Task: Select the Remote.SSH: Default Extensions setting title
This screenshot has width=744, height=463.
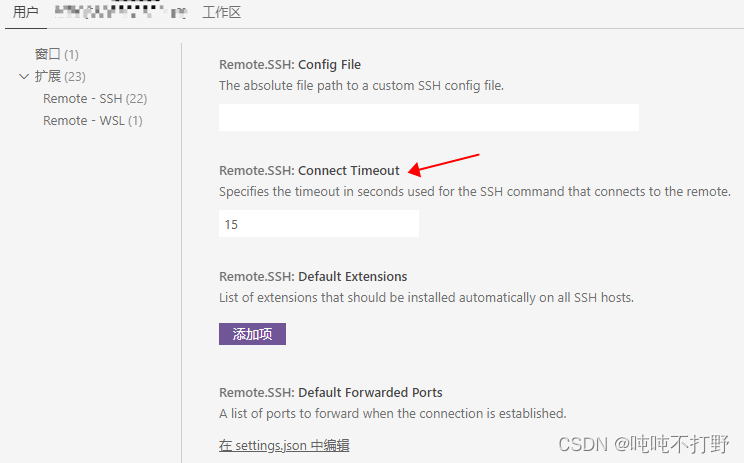Action: tap(313, 276)
